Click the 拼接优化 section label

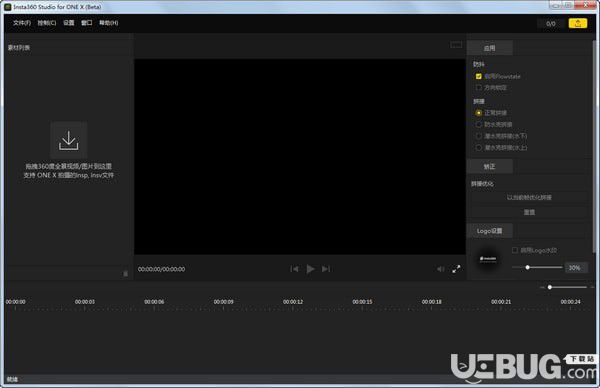482,184
